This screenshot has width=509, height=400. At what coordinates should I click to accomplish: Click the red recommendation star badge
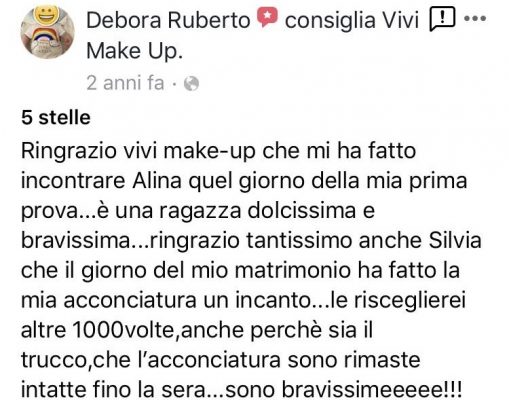click(x=267, y=17)
